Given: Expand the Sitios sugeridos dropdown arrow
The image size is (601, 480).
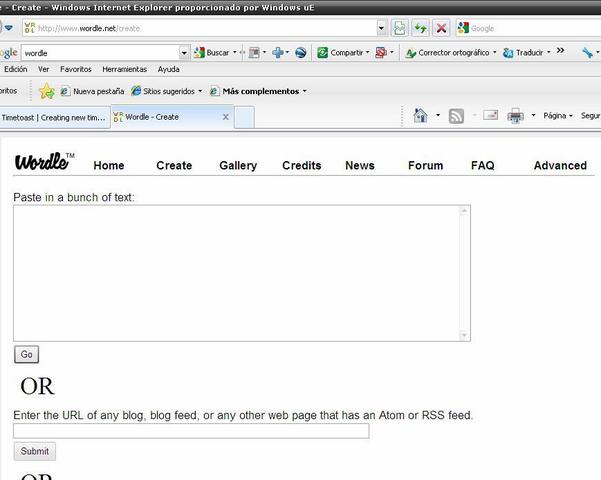Looking at the screenshot, I should coord(200,91).
